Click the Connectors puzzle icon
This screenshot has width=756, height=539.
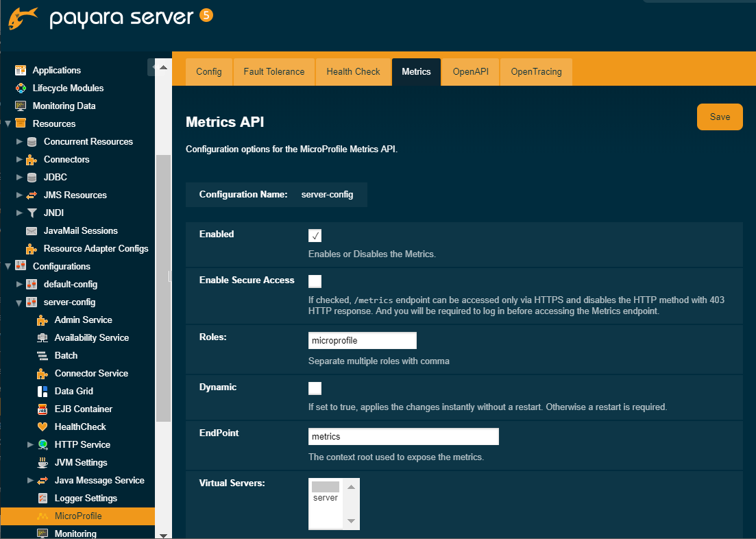[32, 160]
